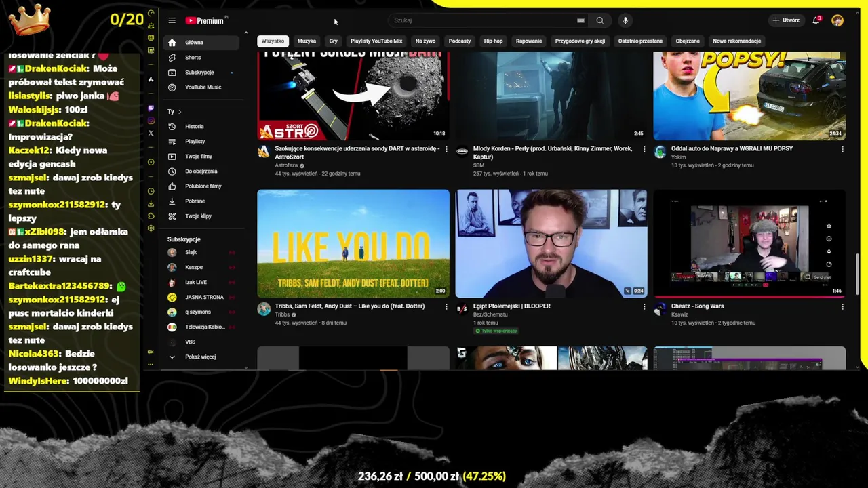Screen dimensions: 868x488
Task: Open the Oddał auto do Naprawy thumbnail
Action: pos(749,96)
